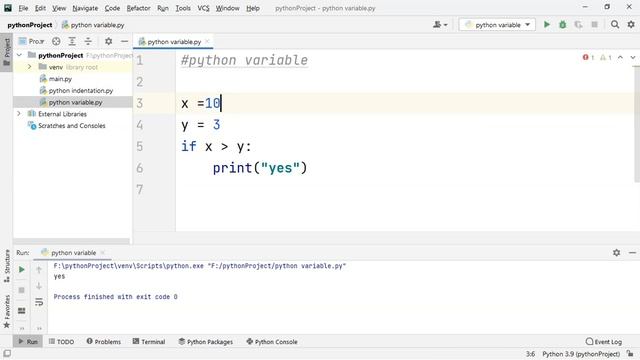Hide the Run tool window
640x360 pixels.
[632, 253]
